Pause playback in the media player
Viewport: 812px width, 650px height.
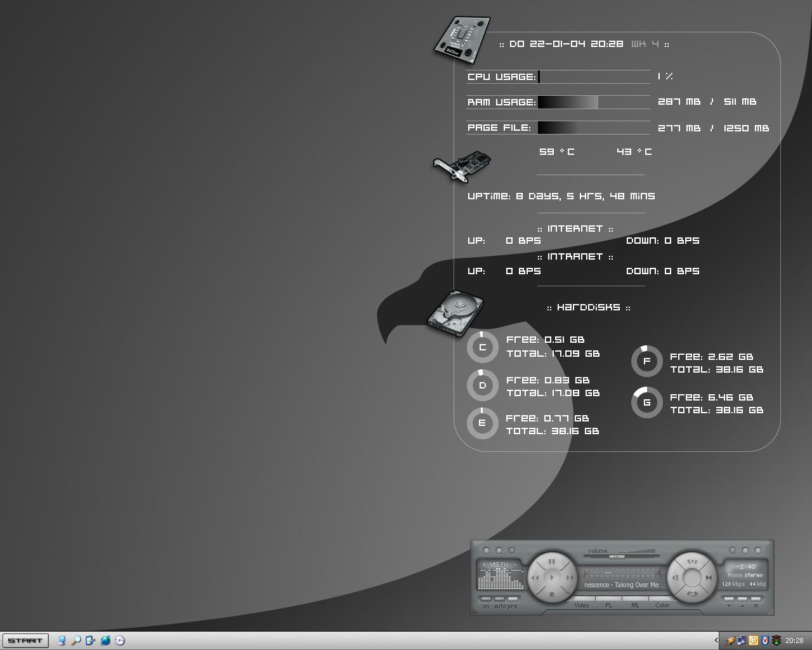552,562
